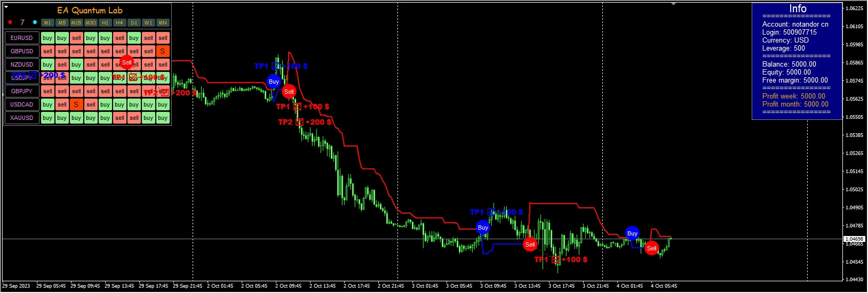Image resolution: width=868 pixels, height=293 pixels.
Task: Click the Leverage: 500 line
Action: (x=784, y=48)
